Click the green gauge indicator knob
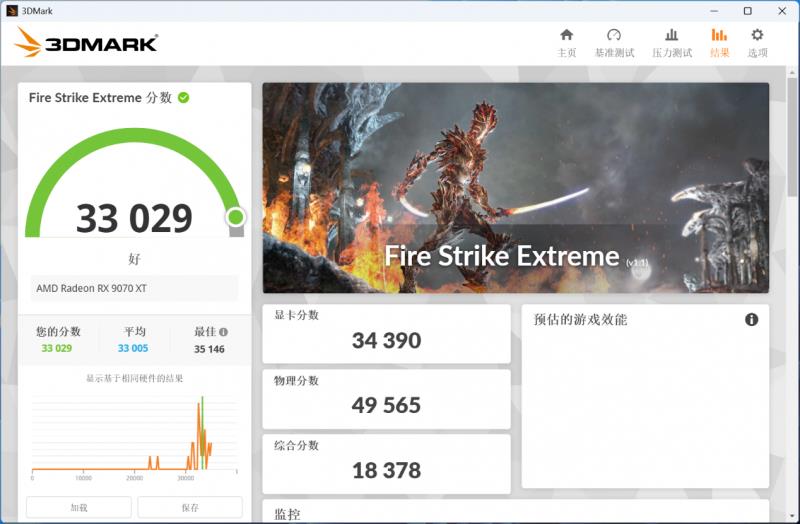 tap(236, 217)
